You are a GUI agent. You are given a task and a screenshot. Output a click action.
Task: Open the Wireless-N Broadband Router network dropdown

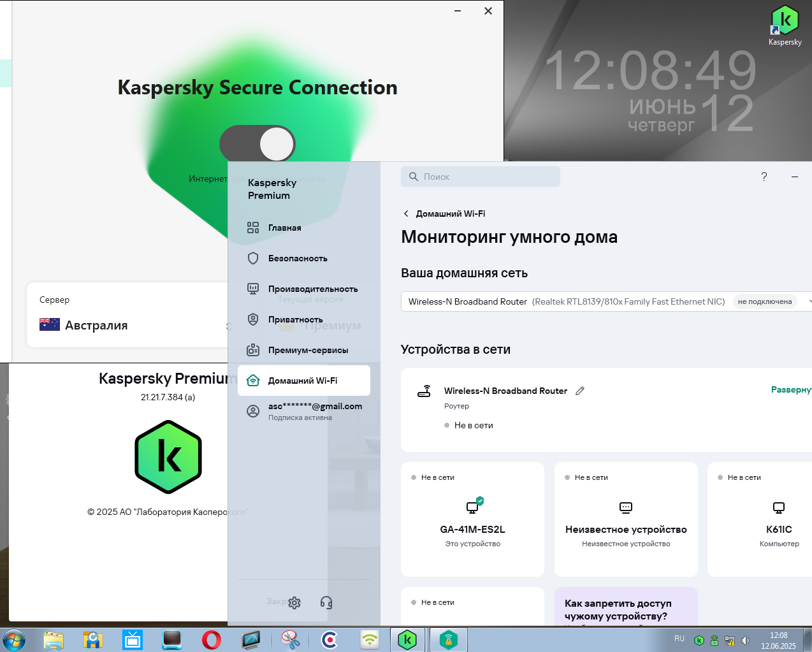pyautogui.click(x=606, y=301)
